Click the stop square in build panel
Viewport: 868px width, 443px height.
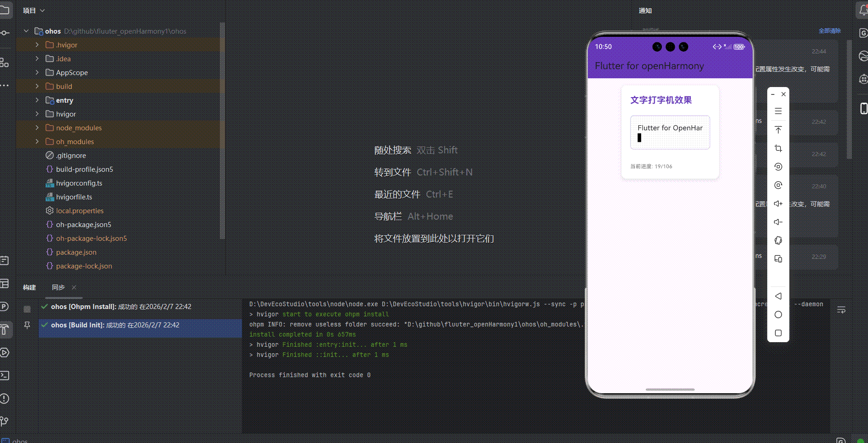[27, 309]
